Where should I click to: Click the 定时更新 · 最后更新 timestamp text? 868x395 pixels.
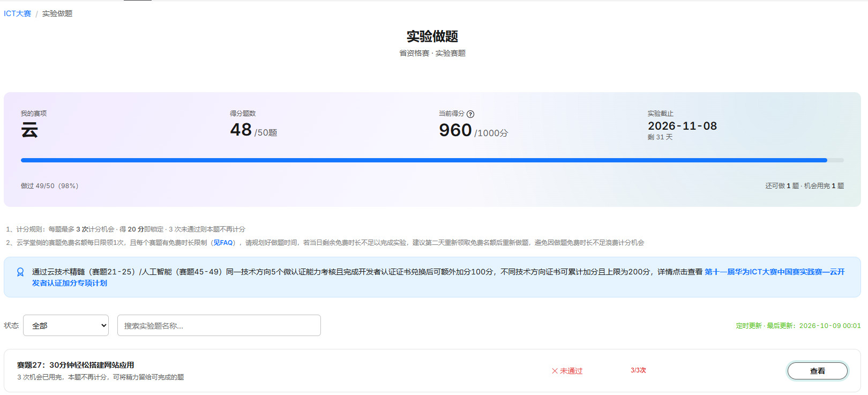tap(798, 326)
